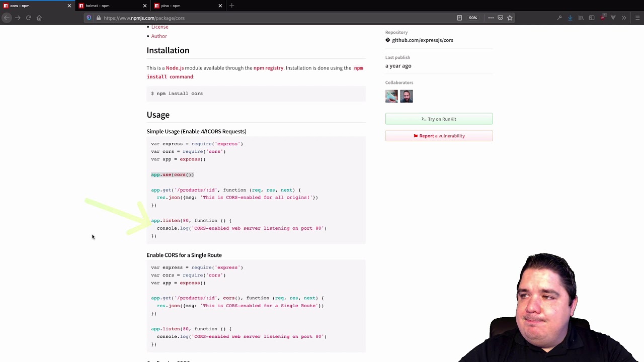Open the red extension with badge
Viewport: 644px width, 362px height.
[603, 18]
